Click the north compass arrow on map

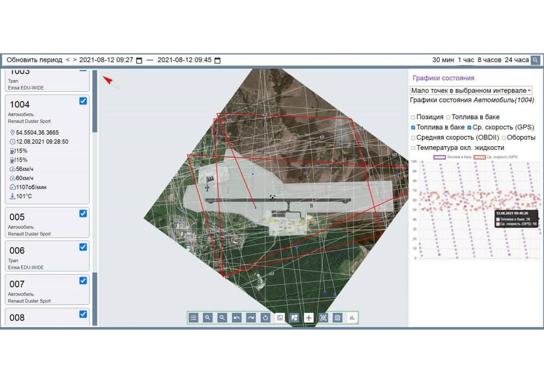(x=111, y=81)
